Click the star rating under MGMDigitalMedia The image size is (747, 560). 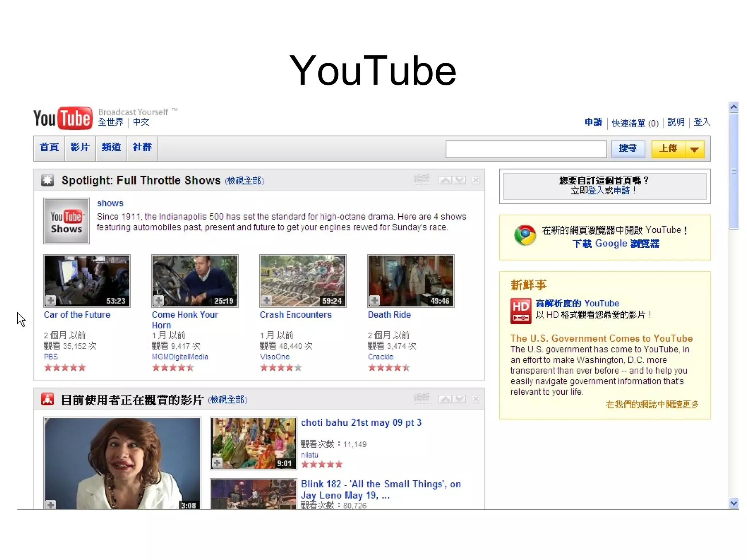(x=173, y=367)
